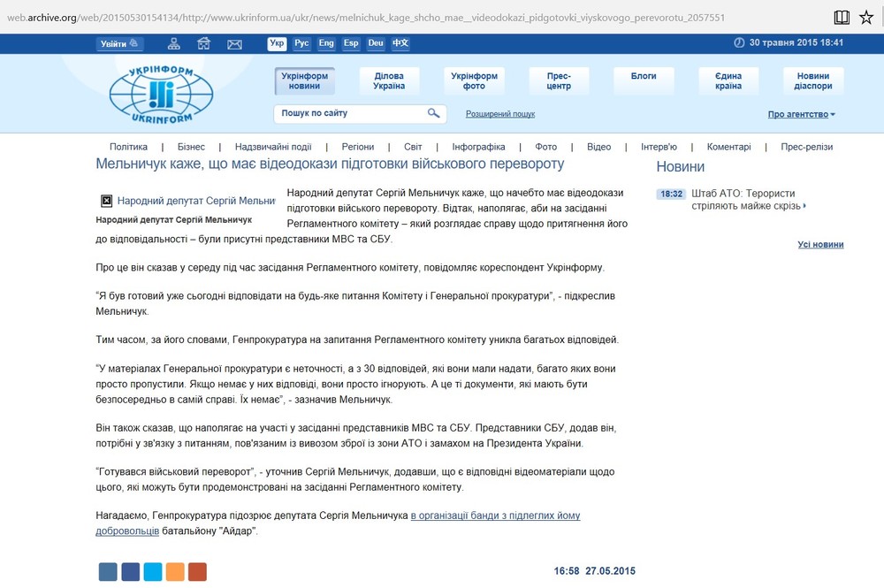Switch site language to Eng
Screen dimensions: 884x588
click(x=326, y=43)
